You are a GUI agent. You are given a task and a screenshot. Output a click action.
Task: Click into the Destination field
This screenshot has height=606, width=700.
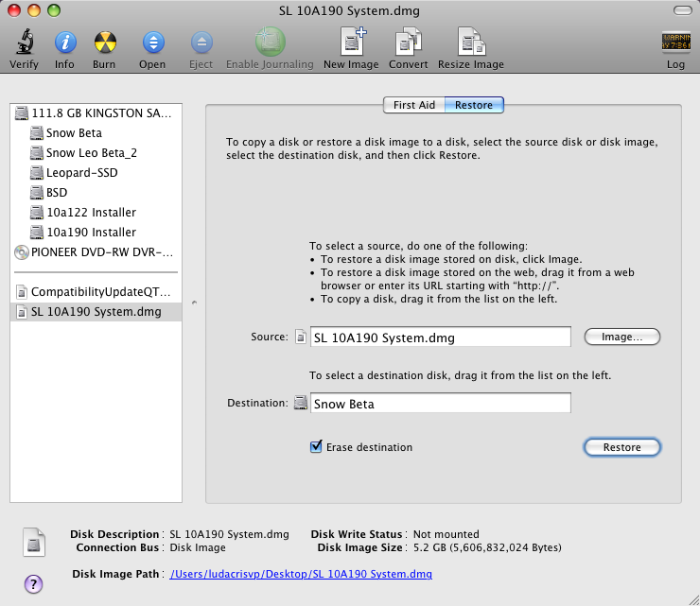(441, 403)
